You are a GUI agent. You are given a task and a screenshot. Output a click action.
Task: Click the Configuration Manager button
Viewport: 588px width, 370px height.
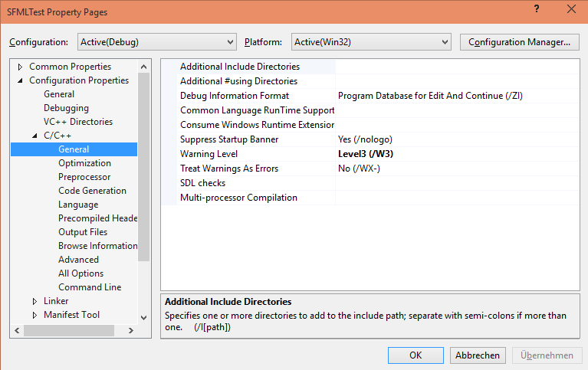(x=518, y=41)
